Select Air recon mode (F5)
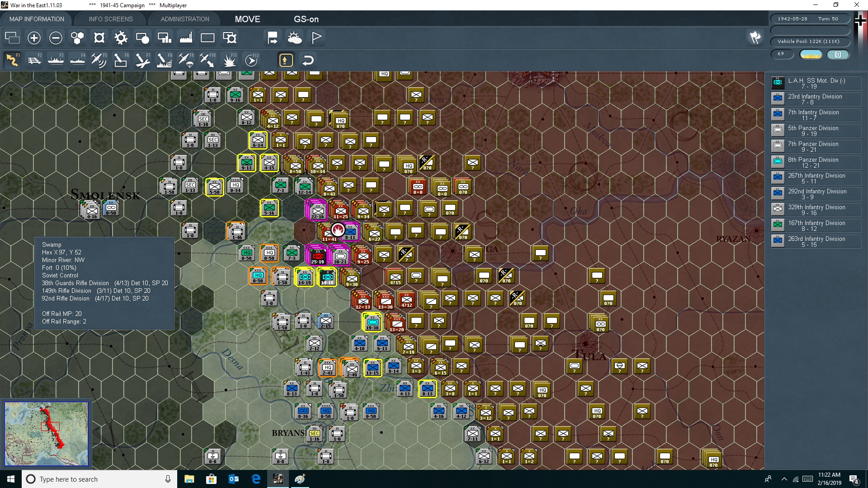 coord(99,60)
